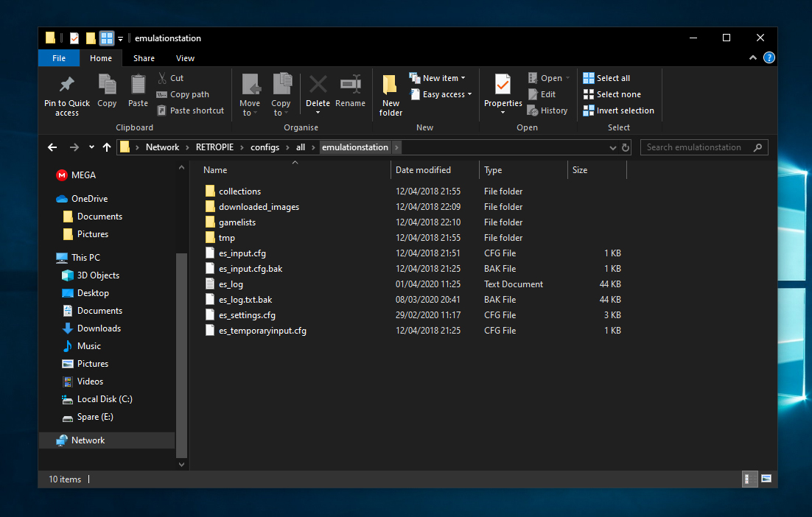The height and width of the screenshot is (517, 812).
Task: Refresh the folder view
Action: click(x=626, y=147)
